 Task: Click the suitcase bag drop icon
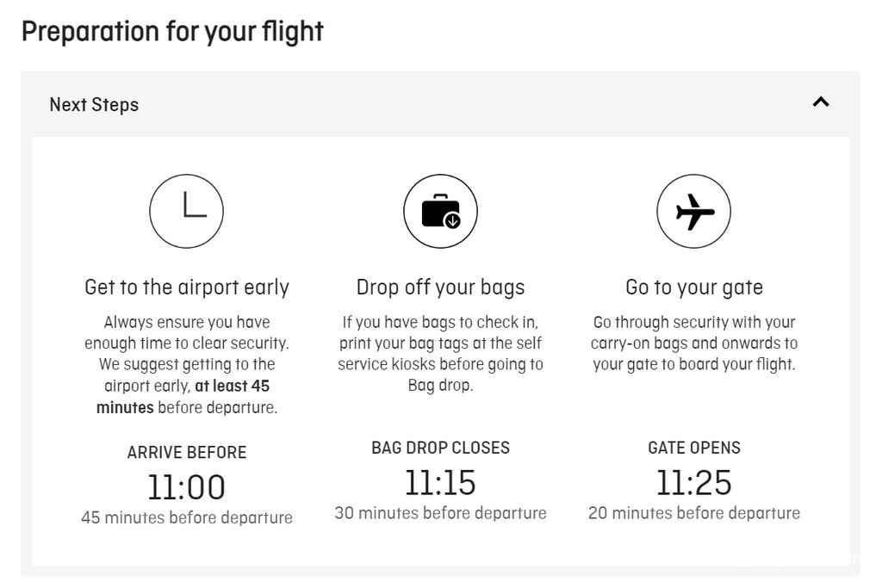[x=440, y=212]
